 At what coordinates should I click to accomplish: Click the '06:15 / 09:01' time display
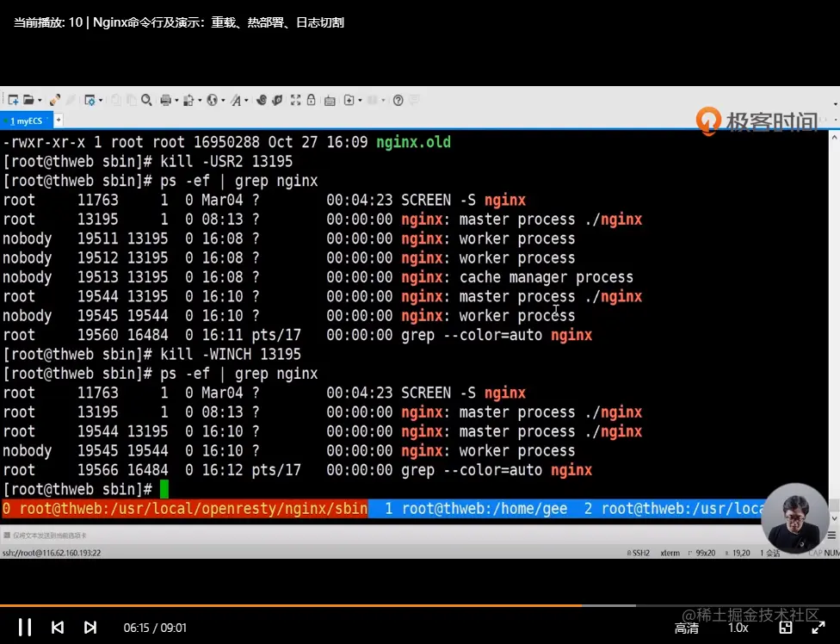click(155, 628)
